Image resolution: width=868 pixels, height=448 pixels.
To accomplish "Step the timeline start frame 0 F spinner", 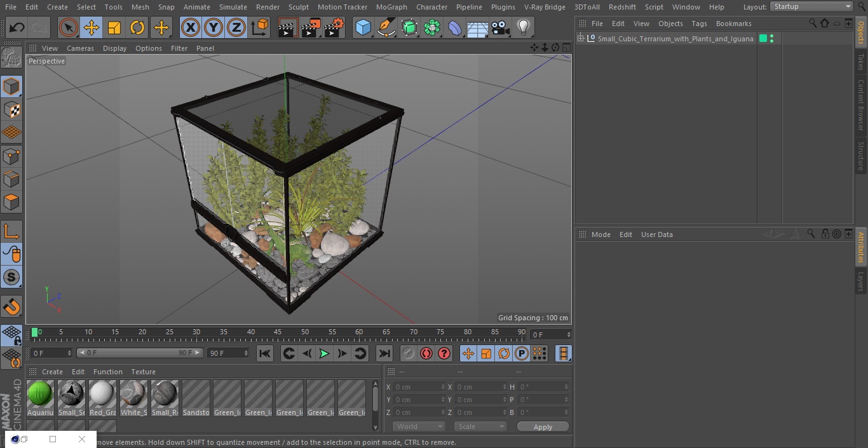I will [69, 353].
